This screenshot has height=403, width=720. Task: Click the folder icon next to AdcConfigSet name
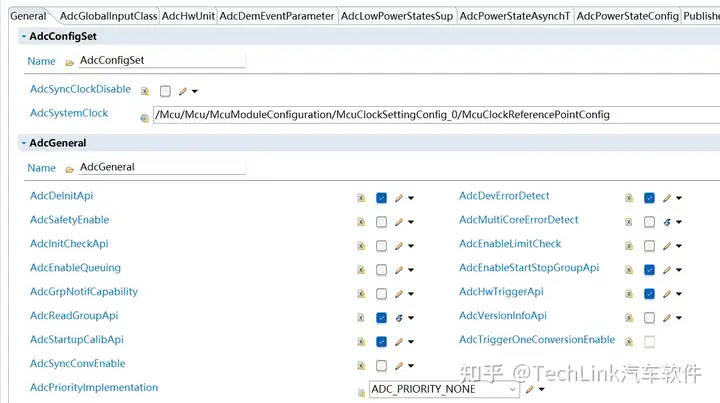coord(69,62)
